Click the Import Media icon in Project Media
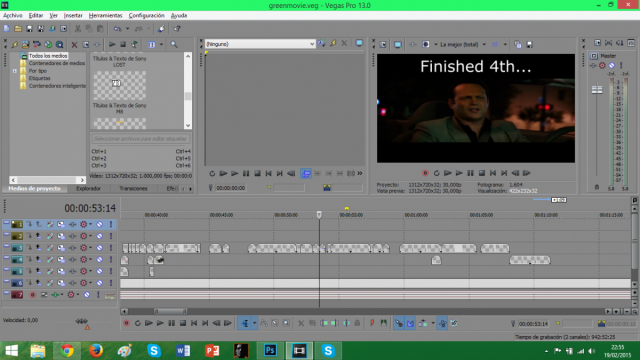Image resolution: width=640 pixels, height=360 pixels. [x=25, y=44]
